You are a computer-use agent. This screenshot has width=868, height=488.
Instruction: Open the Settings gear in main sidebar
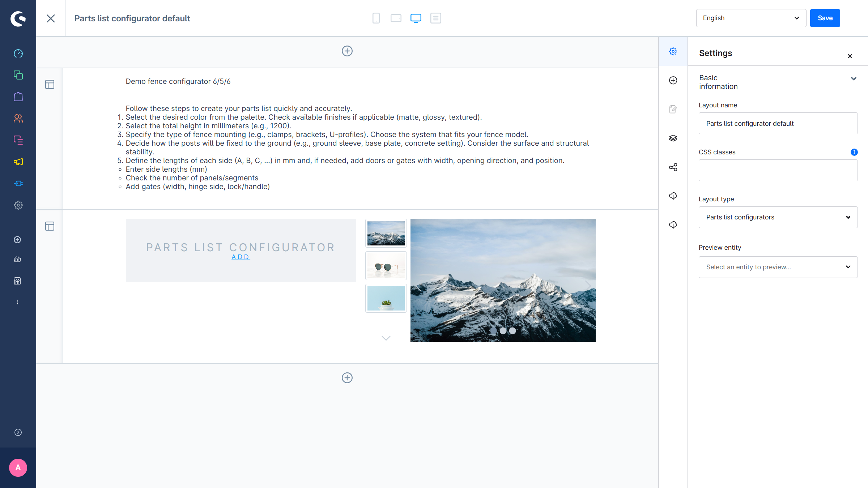tap(18, 205)
